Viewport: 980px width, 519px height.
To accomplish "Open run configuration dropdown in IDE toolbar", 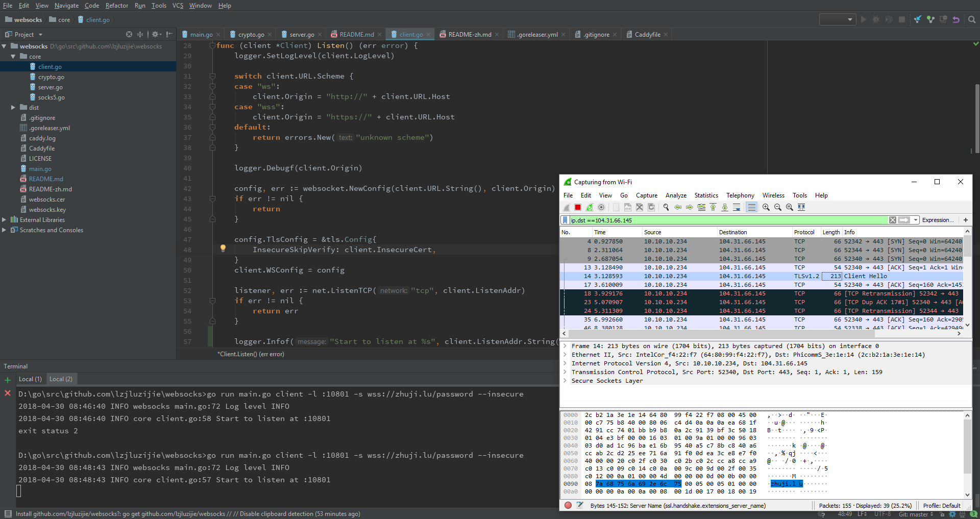I will (x=838, y=19).
